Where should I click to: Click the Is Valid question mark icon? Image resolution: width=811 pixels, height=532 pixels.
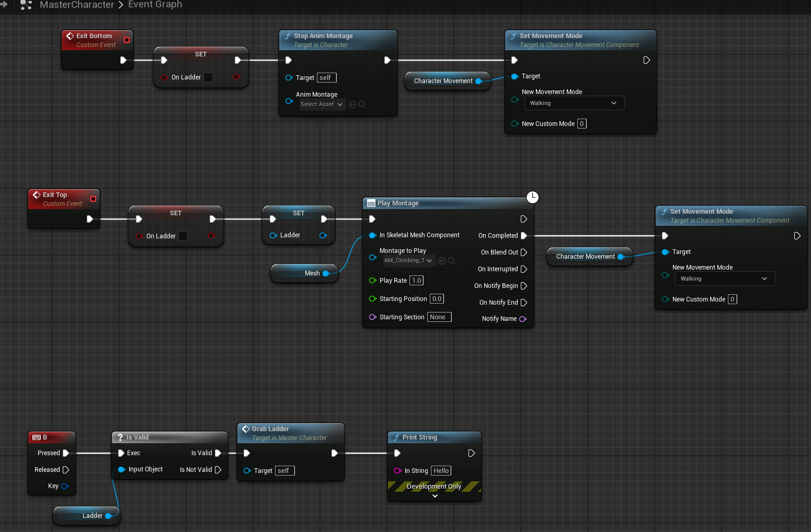(120, 437)
